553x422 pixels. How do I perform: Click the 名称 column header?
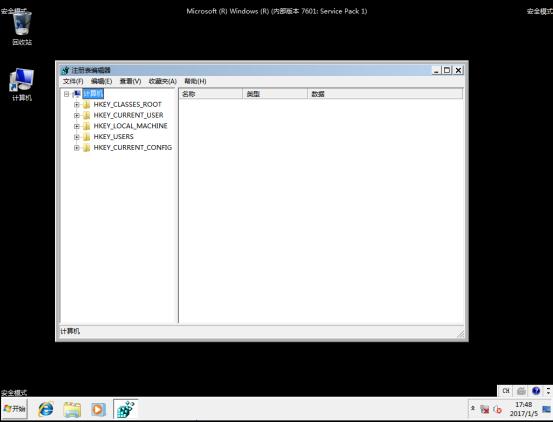point(211,94)
